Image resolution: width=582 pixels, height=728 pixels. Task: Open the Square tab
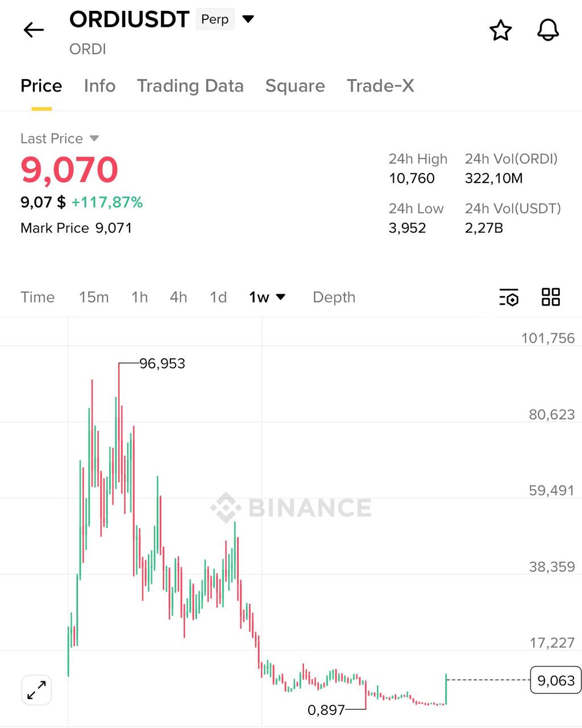tap(294, 86)
